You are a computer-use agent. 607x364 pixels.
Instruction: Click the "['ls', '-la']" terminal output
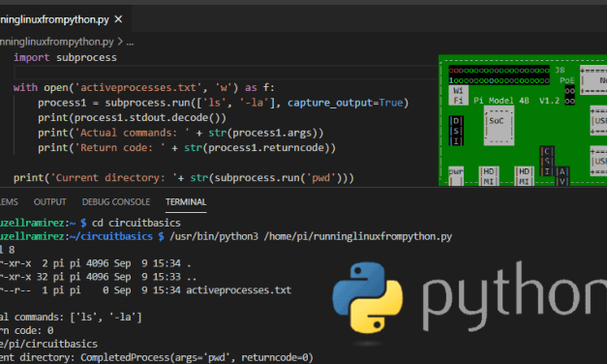click(106, 318)
